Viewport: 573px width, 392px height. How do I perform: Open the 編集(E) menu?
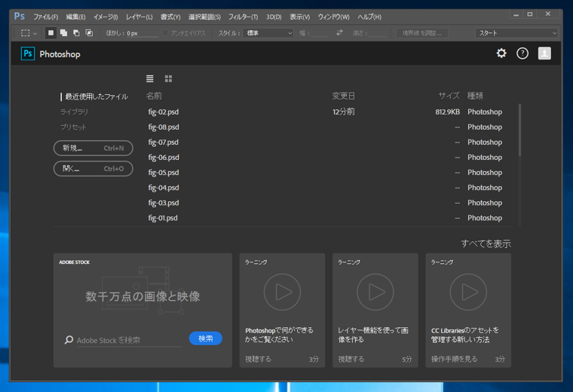point(75,17)
